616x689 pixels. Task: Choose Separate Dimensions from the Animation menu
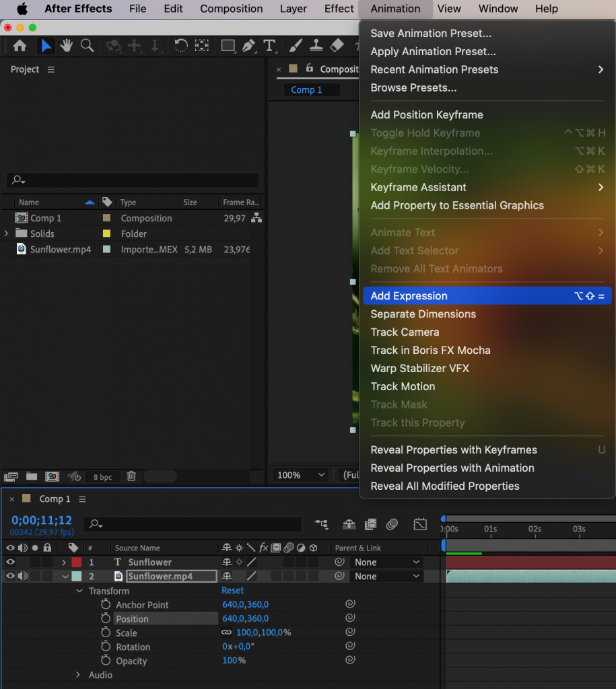tap(423, 314)
